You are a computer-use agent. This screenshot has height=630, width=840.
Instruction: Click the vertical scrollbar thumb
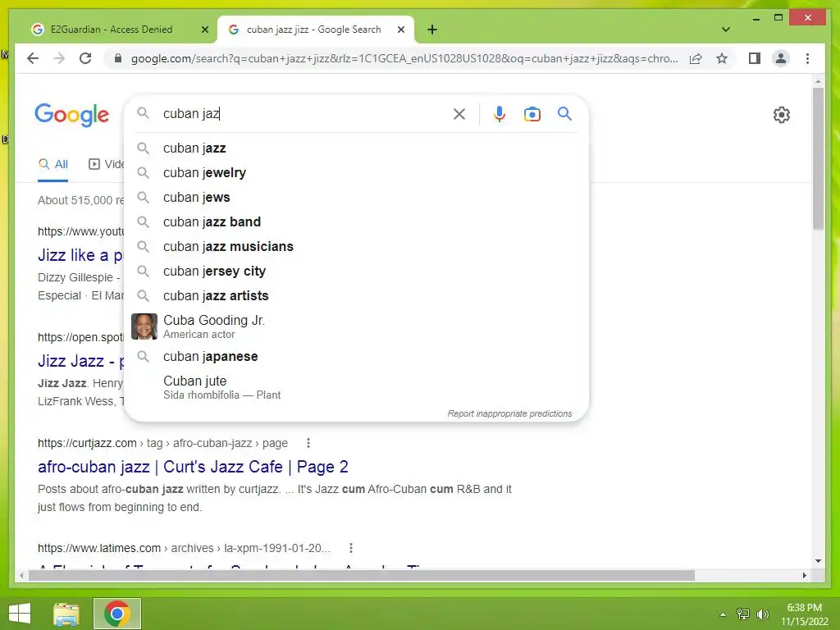(818, 158)
